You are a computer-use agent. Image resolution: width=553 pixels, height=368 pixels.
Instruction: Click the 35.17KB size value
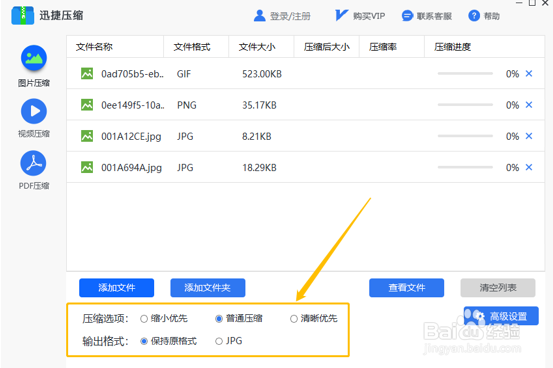(x=259, y=105)
